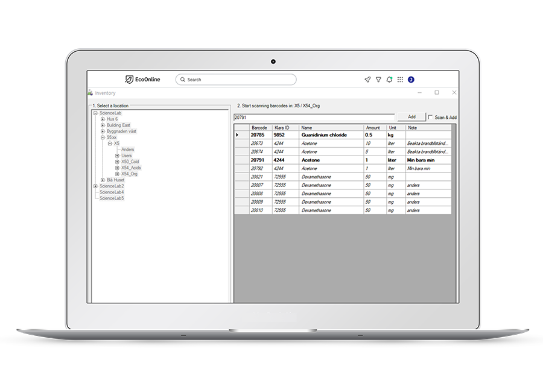Click the magnifier icon in search box
Screen dimensions: 543x392
tap(183, 80)
